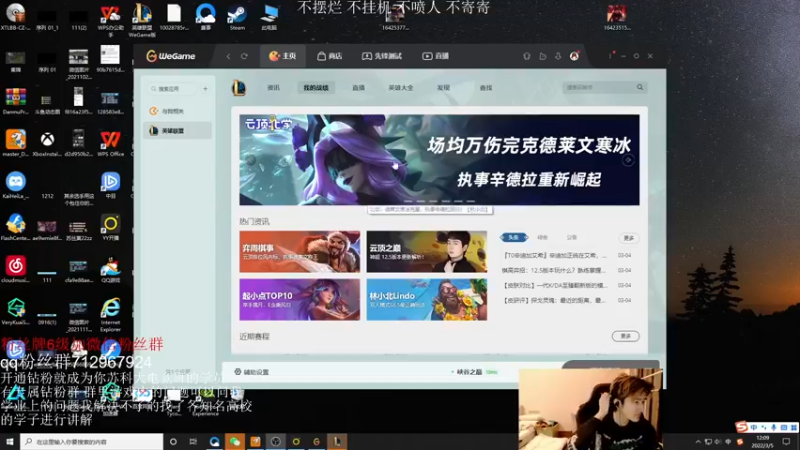Open the YY开播 desktop icon

coord(110,228)
